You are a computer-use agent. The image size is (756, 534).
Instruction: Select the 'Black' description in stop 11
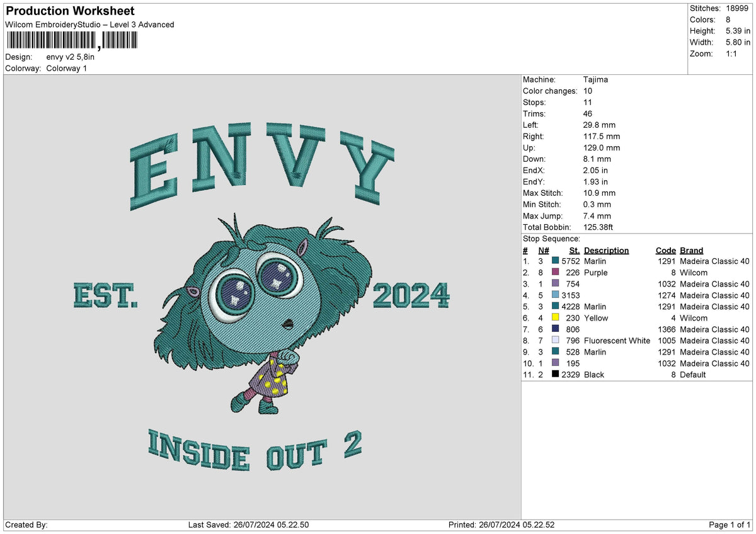pyautogui.click(x=593, y=375)
